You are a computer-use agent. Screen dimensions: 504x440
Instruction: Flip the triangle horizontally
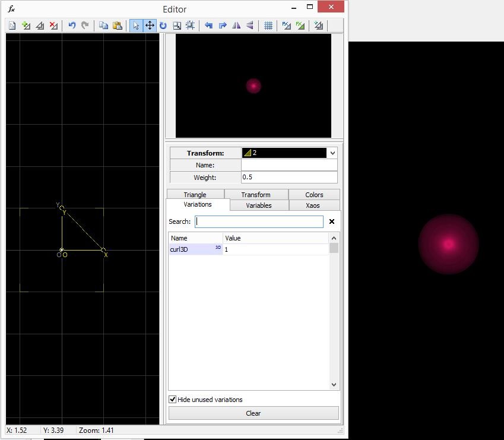[x=236, y=26]
